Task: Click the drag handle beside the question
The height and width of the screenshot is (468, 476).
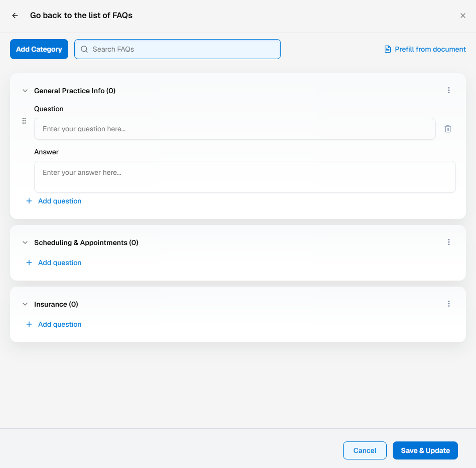Action: pos(24,121)
